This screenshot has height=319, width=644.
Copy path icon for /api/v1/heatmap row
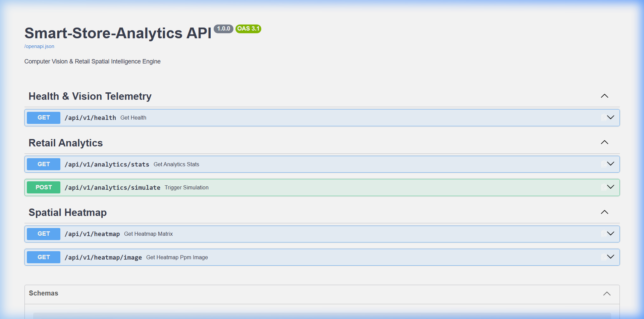tap(603, 234)
